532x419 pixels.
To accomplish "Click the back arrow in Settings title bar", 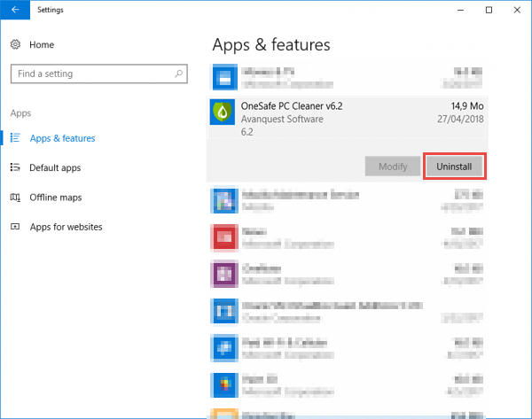I will [15, 10].
